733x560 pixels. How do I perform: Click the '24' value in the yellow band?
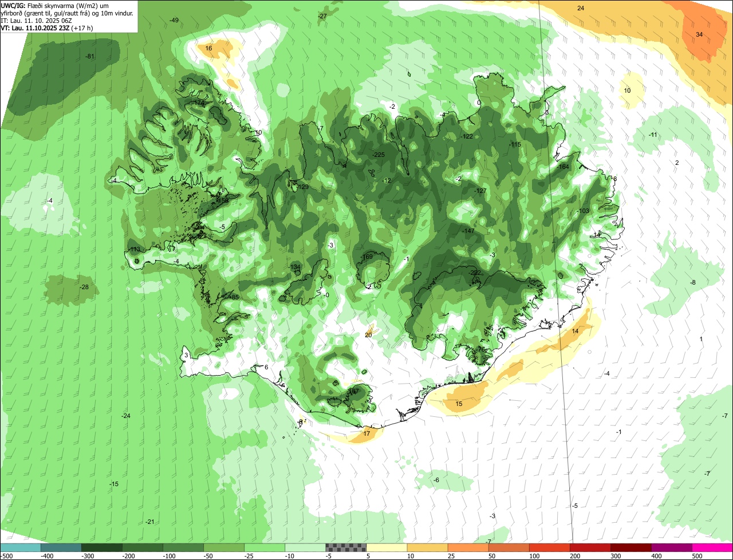tap(581, 8)
